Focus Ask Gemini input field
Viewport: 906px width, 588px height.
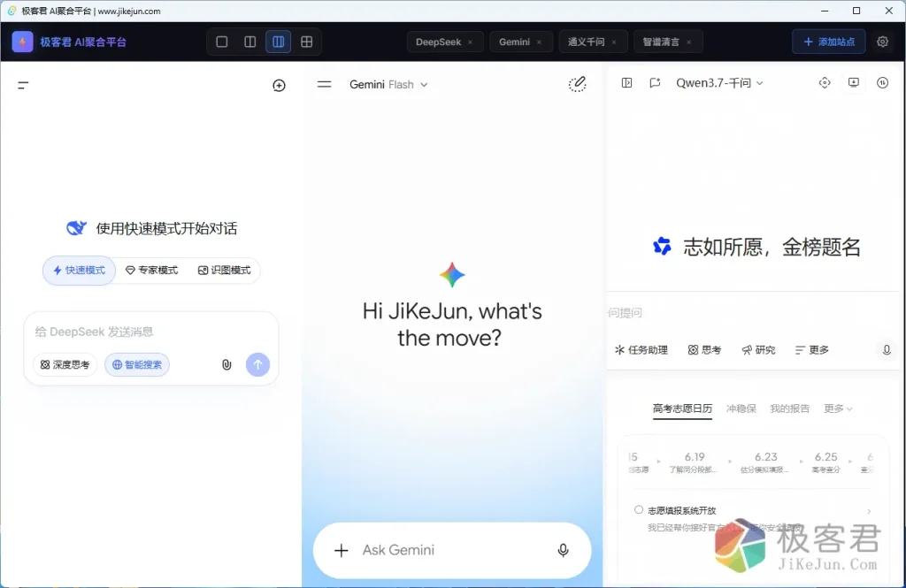tap(452, 551)
